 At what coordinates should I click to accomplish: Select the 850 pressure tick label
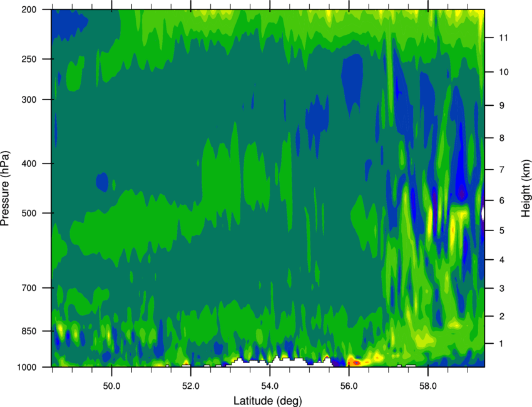pos(29,331)
